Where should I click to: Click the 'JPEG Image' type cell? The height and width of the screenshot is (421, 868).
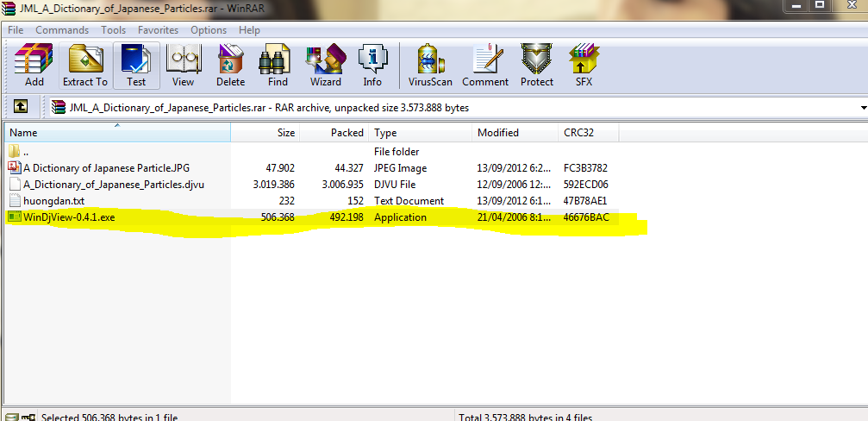[400, 168]
